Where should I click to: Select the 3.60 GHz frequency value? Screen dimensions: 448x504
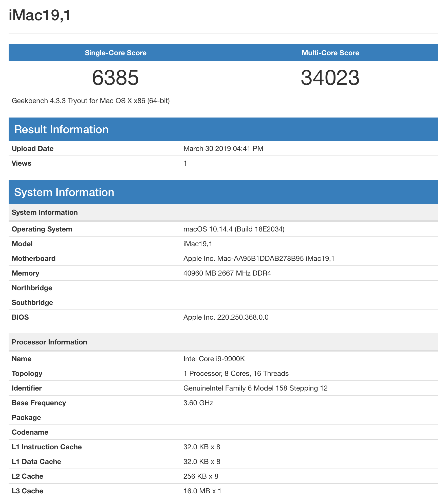198,403
